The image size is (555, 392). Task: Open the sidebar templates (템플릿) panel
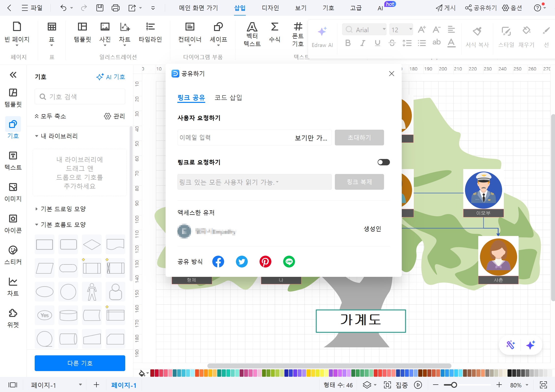[x=13, y=98]
